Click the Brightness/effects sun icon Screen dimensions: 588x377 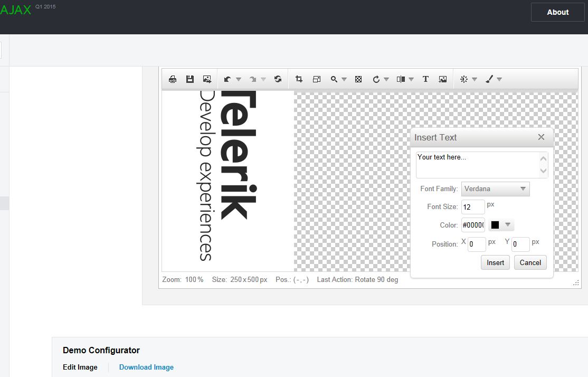tap(464, 79)
